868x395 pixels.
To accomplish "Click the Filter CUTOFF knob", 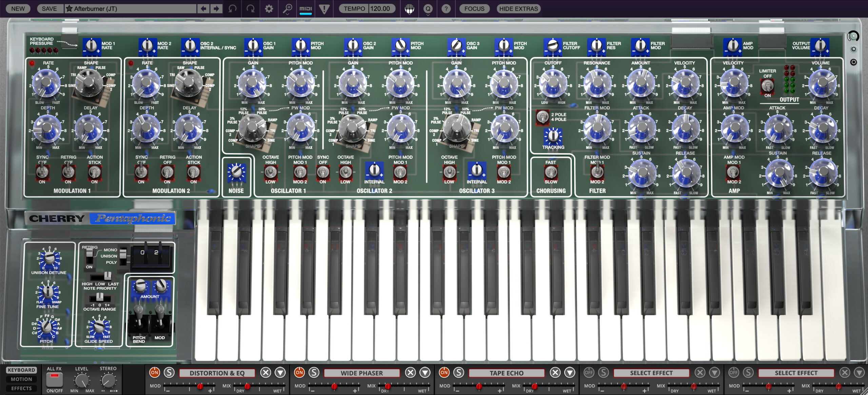I will click(x=553, y=83).
